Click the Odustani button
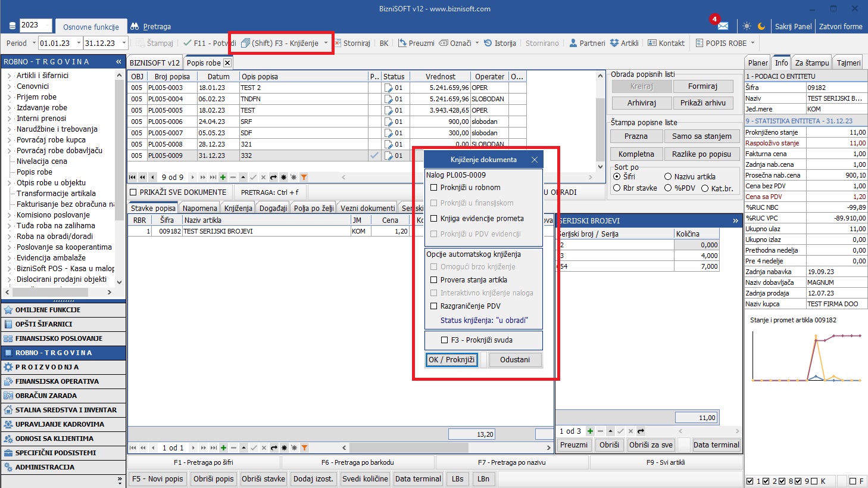This screenshot has height=488, width=868. point(514,360)
